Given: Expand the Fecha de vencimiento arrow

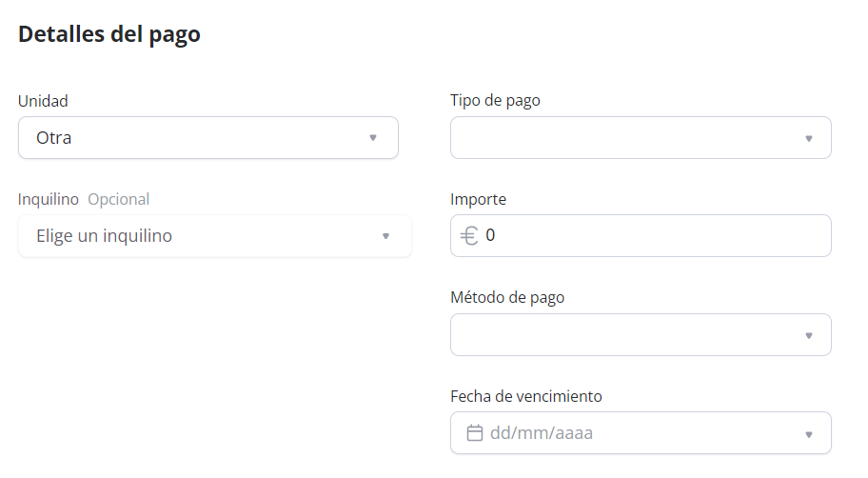Looking at the screenshot, I should (808, 434).
